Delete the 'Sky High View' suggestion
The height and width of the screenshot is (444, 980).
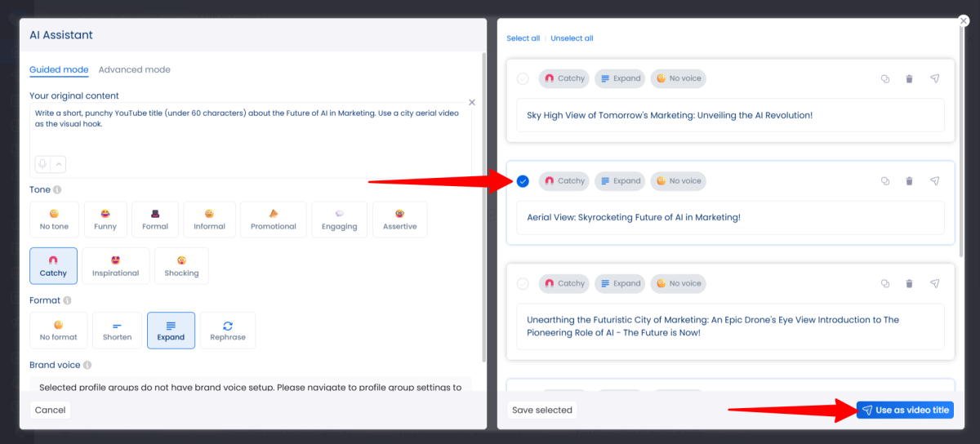coord(909,79)
